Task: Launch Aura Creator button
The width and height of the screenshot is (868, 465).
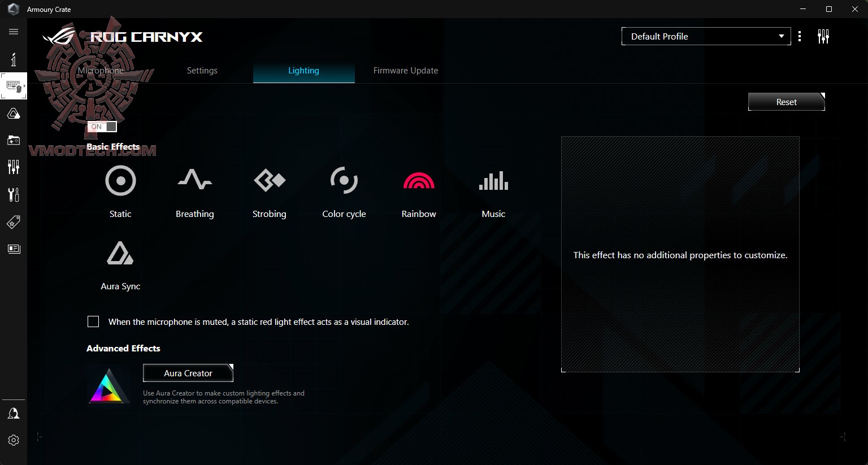Action: [x=188, y=373]
